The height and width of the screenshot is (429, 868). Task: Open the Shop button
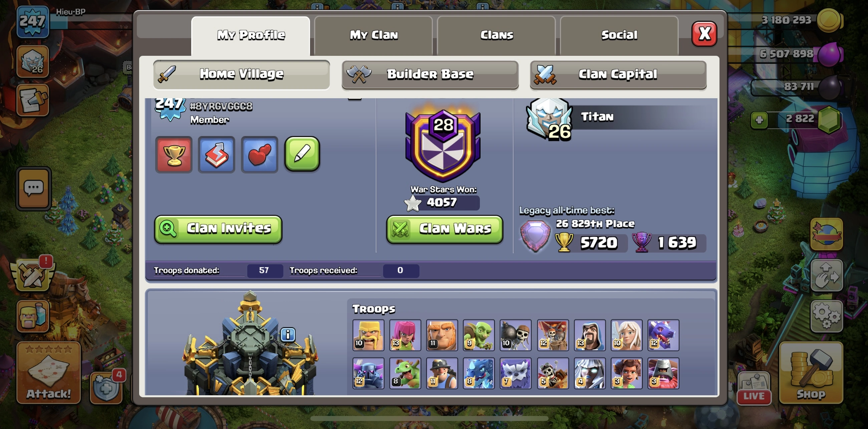[811, 373]
